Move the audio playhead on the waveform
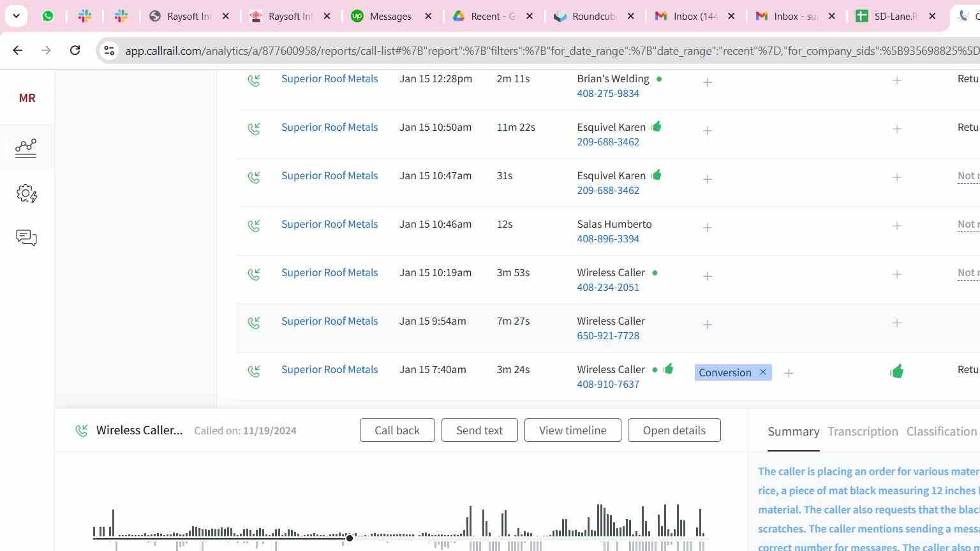 pos(350,538)
